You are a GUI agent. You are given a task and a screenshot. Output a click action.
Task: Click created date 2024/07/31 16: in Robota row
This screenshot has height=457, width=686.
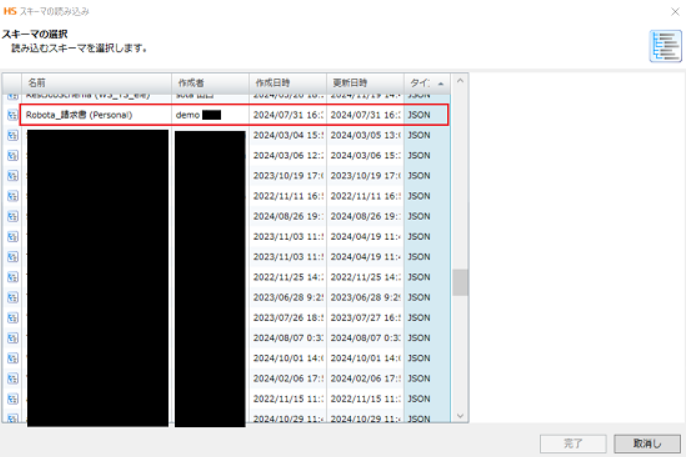click(x=288, y=115)
